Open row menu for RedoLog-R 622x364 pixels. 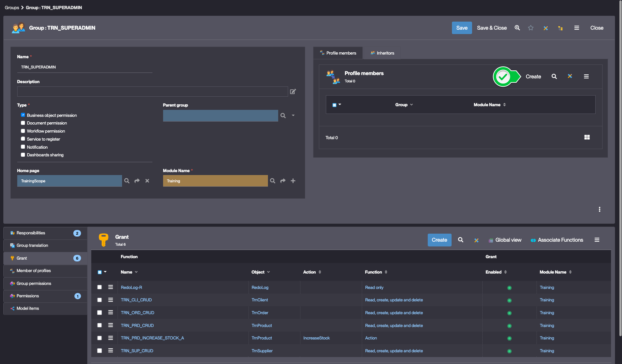(110, 287)
